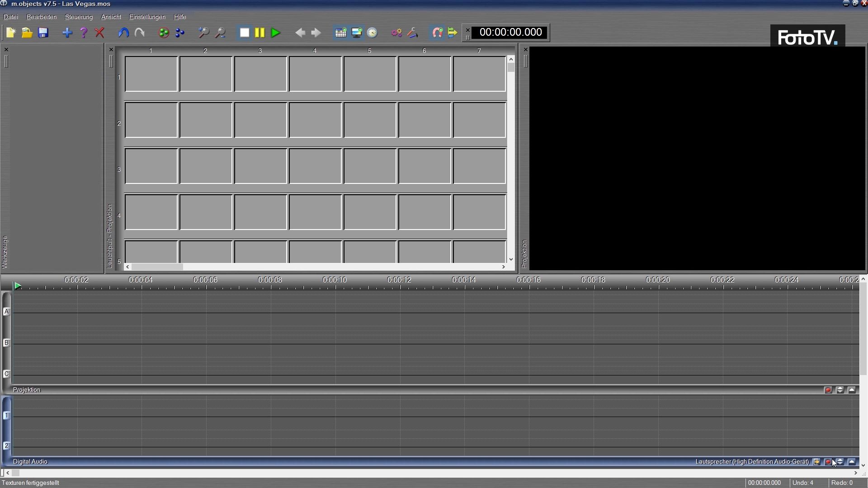Viewport: 868px width, 488px height.
Task: Redo action with grey arrow icon
Action: tap(140, 33)
